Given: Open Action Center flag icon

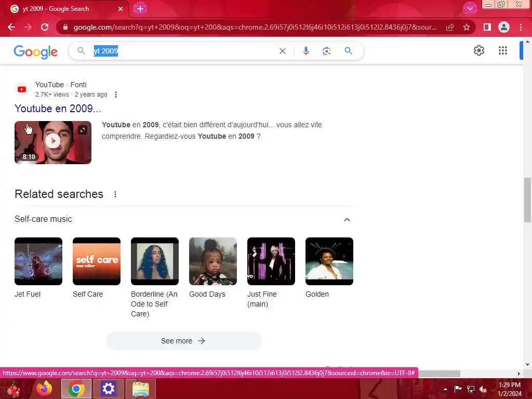Looking at the screenshot, I should tap(458, 389).
